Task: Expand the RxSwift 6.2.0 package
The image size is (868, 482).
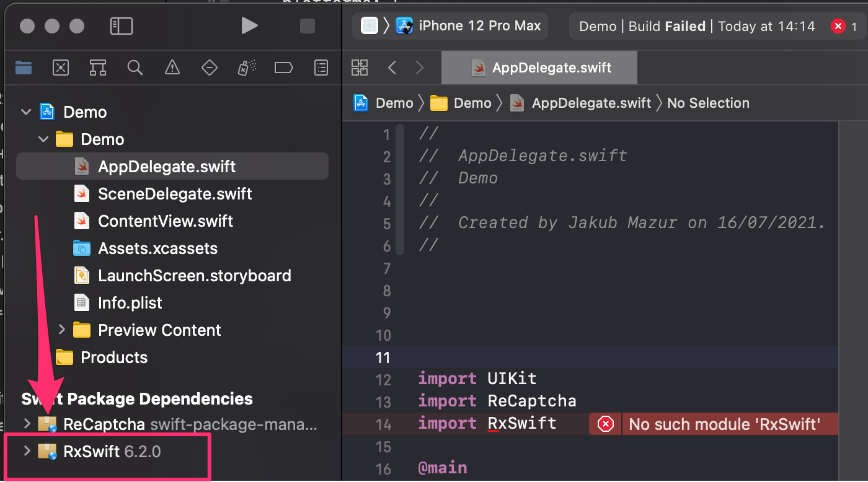Action: [x=27, y=451]
